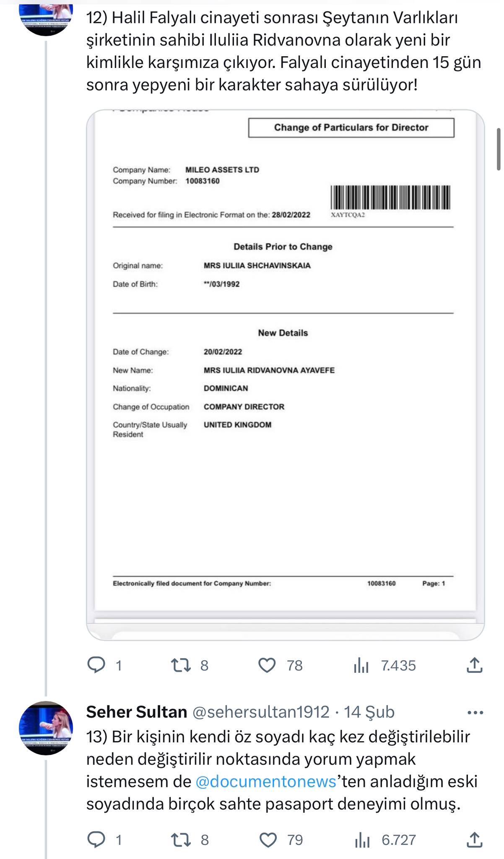
Task: Open Seher Sultan's profile name
Action: coord(137,712)
